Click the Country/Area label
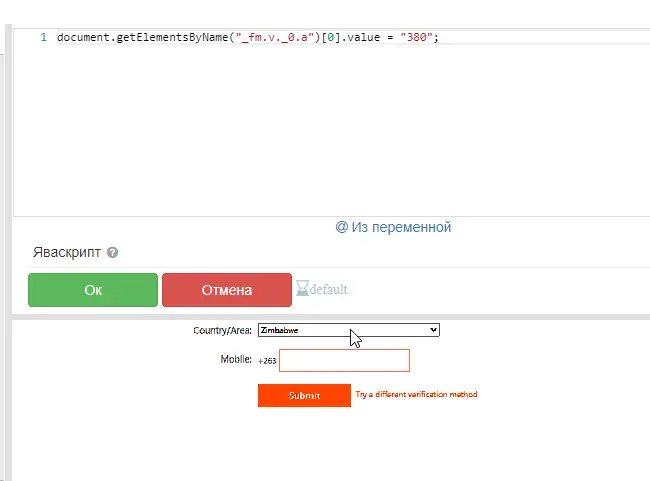 pos(222,330)
